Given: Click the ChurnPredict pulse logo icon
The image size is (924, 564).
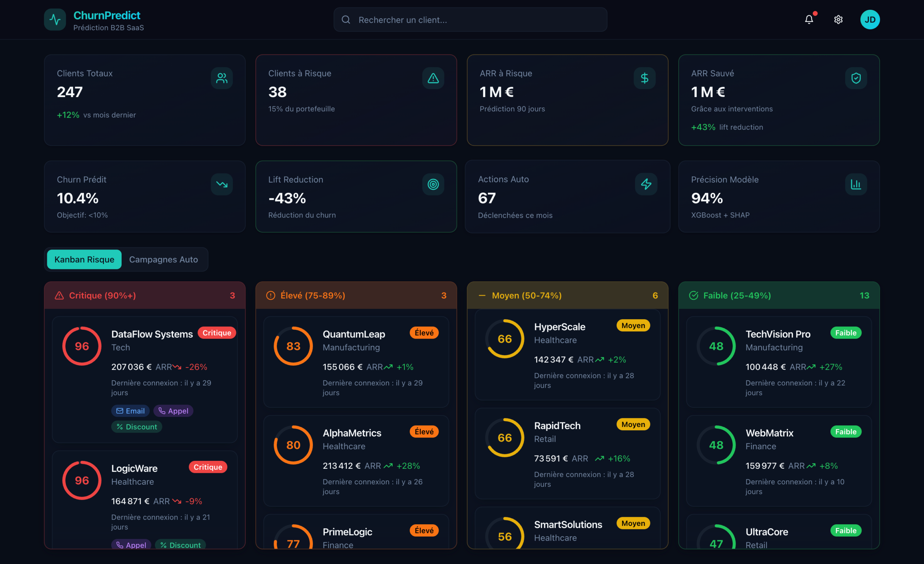Looking at the screenshot, I should (55, 19).
